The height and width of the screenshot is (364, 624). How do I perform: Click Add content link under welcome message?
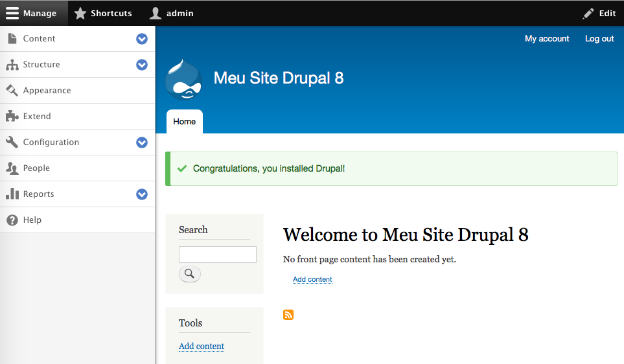tap(312, 279)
